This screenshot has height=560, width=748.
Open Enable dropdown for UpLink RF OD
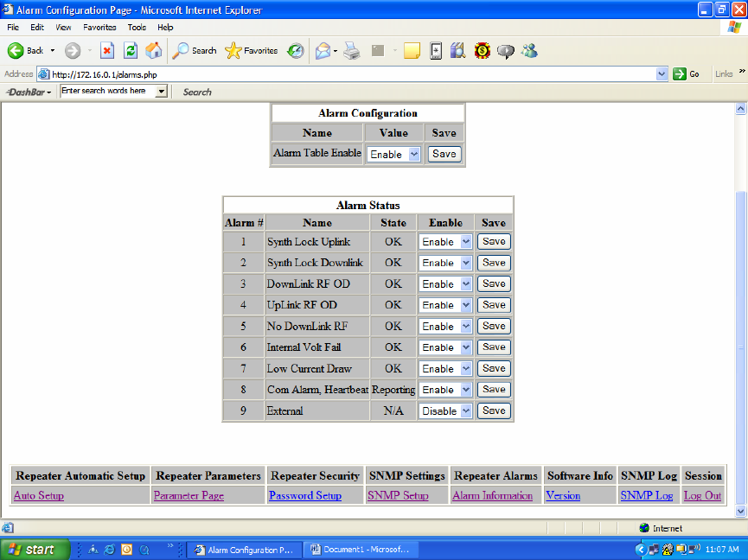(x=465, y=305)
